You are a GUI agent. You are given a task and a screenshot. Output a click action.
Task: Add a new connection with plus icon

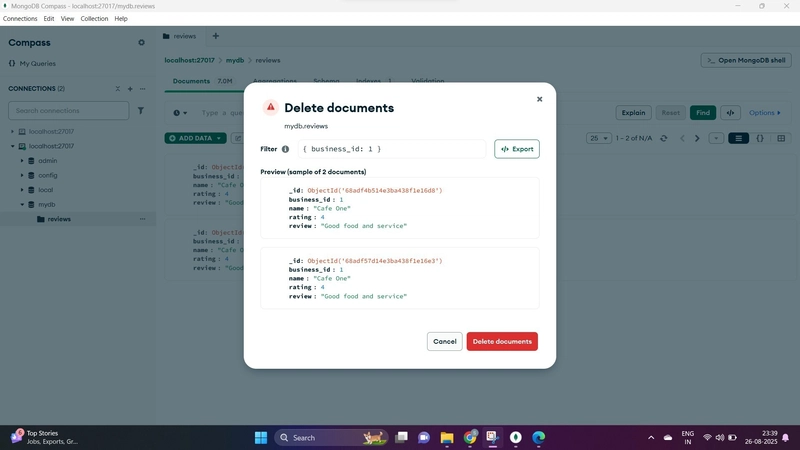point(130,89)
